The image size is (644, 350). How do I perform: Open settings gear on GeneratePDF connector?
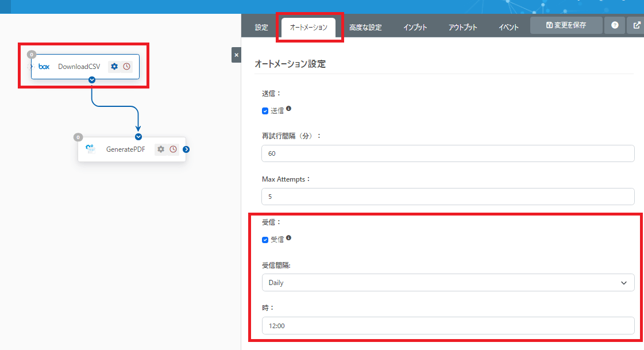pyautogui.click(x=161, y=149)
